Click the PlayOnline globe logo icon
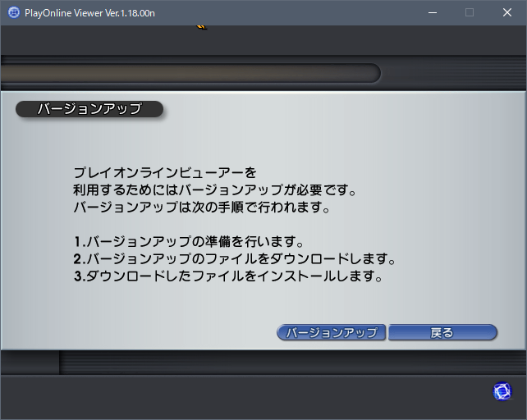527x420 pixels. (x=502, y=391)
